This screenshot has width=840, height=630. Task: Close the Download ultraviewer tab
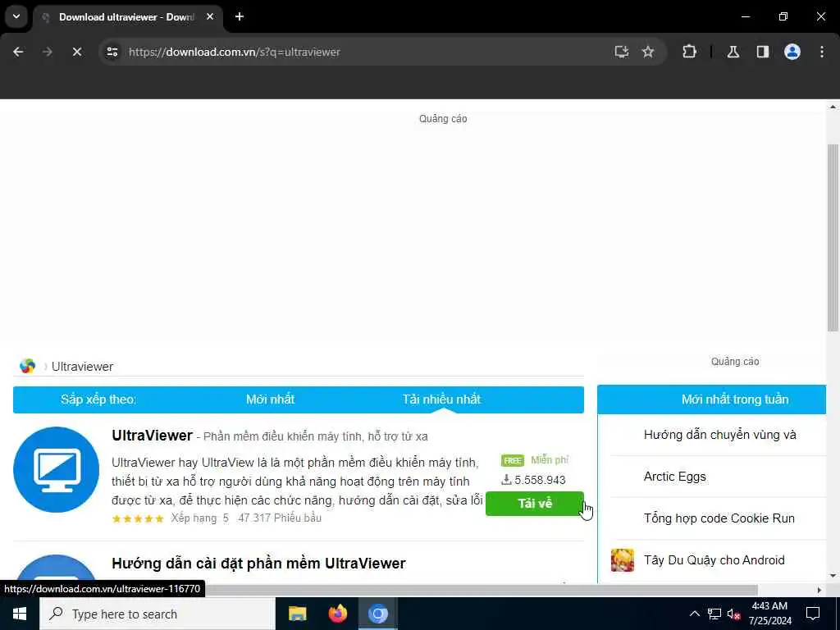click(x=210, y=16)
